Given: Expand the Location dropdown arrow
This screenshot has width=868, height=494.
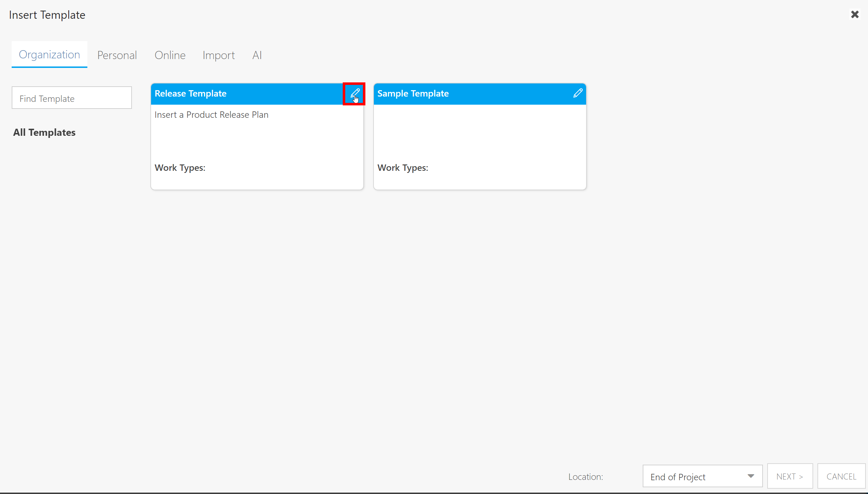Looking at the screenshot, I should (751, 476).
